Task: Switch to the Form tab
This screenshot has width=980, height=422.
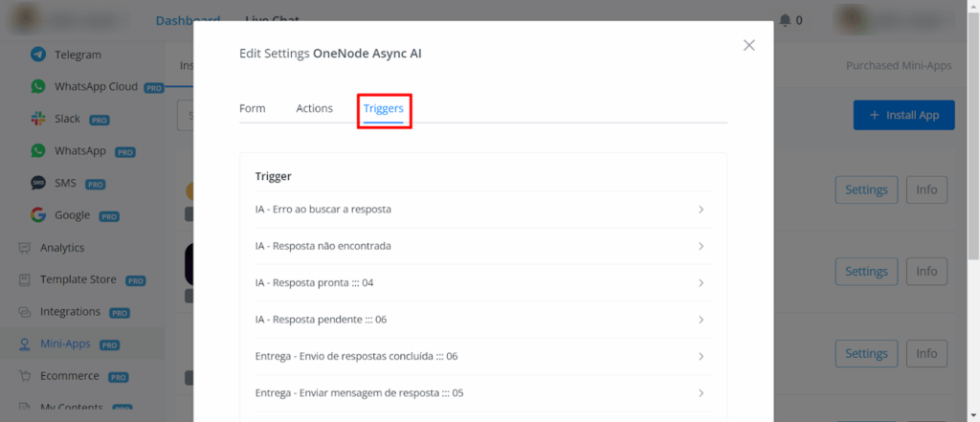Action: 252,109
